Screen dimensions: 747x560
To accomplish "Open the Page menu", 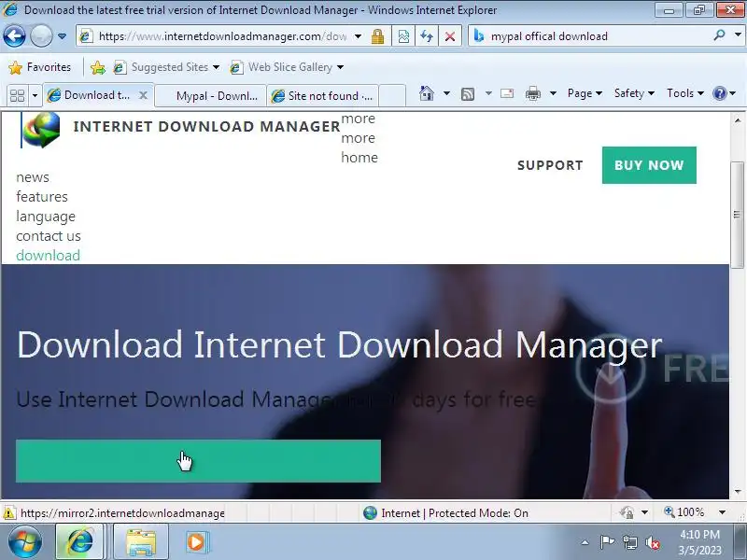I will (x=585, y=93).
